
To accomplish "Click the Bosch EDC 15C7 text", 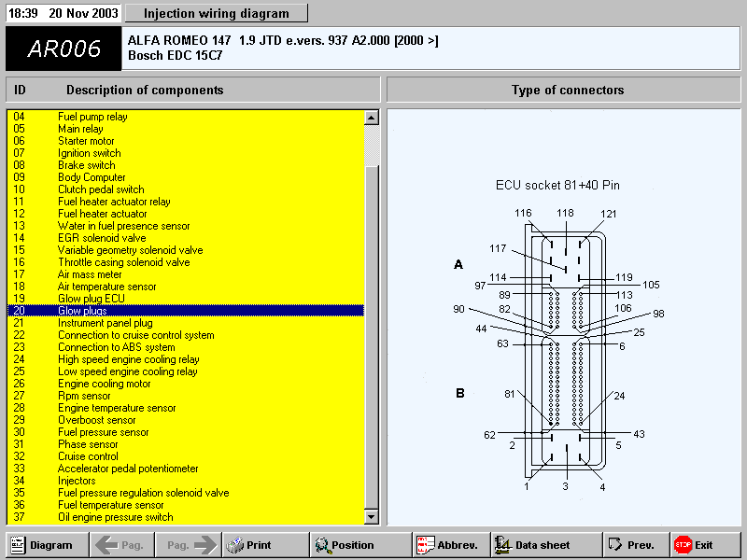I will pyautogui.click(x=175, y=55).
